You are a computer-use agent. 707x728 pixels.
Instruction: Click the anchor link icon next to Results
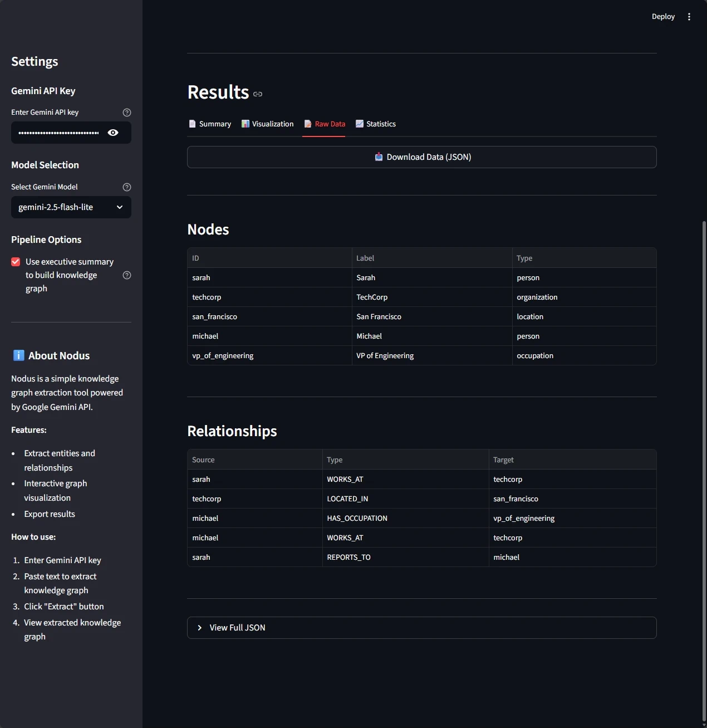click(x=258, y=94)
